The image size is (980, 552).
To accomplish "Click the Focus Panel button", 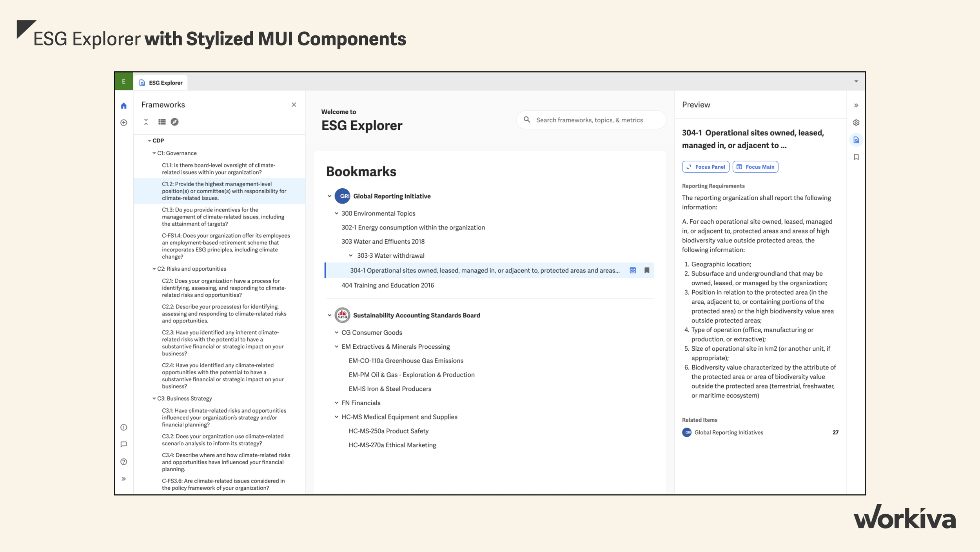I will tap(706, 167).
